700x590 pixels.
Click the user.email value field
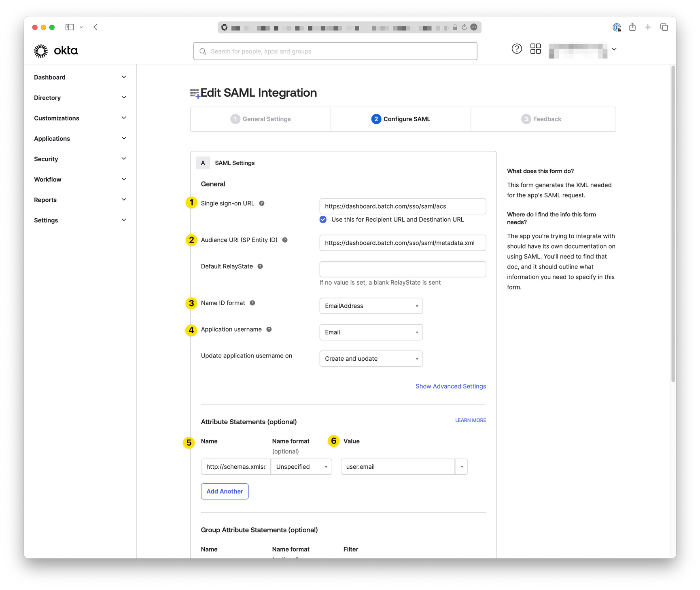(398, 467)
